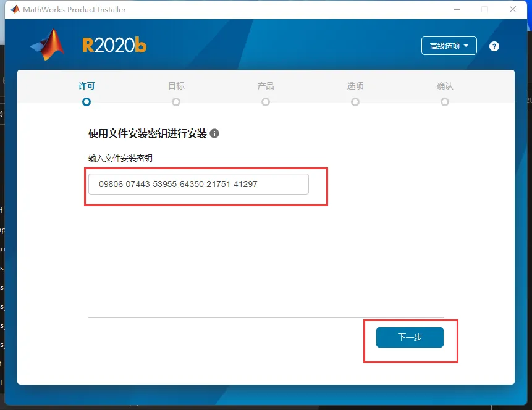
Task: Select the 选项 step tab
Action: pyautogui.click(x=355, y=86)
